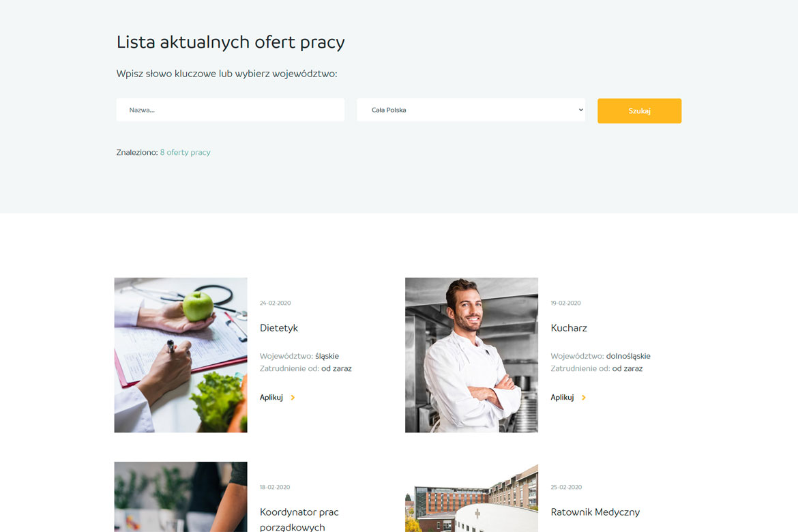The height and width of the screenshot is (532, 798).
Task: Open the Koordynator prac porządkowych title
Action: pos(299,519)
